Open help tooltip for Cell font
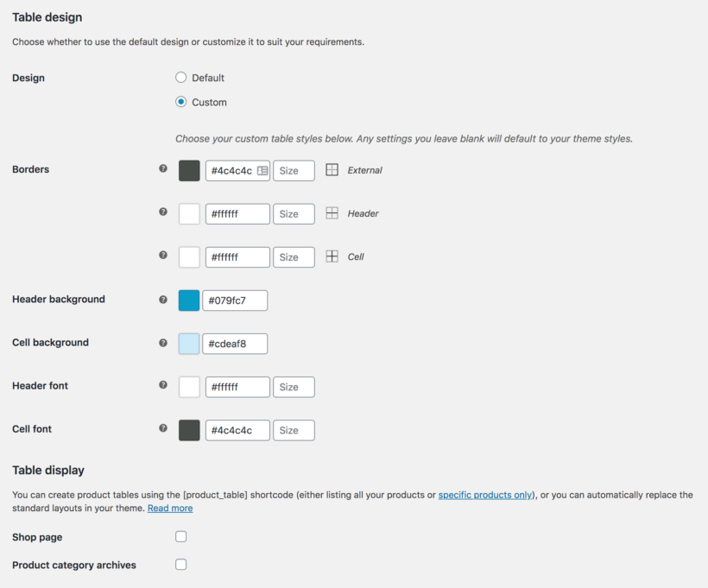The height and width of the screenshot is (588, 708). [x=163, y=429]
